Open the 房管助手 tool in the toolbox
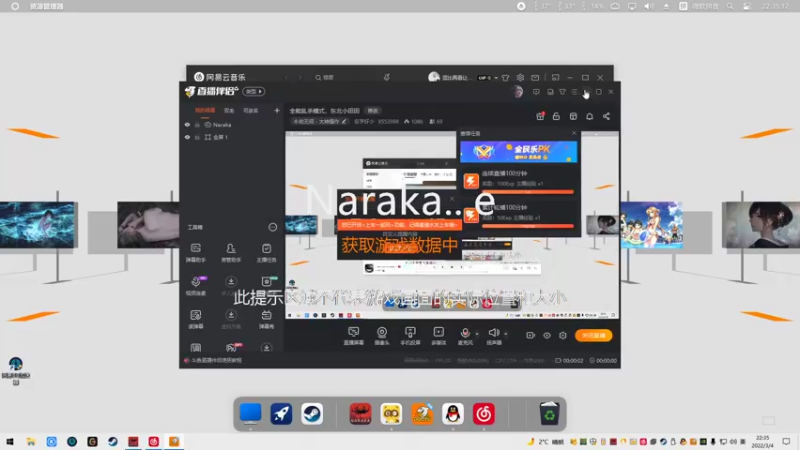This screenshot has width=800, height=450. coord(231,253)
